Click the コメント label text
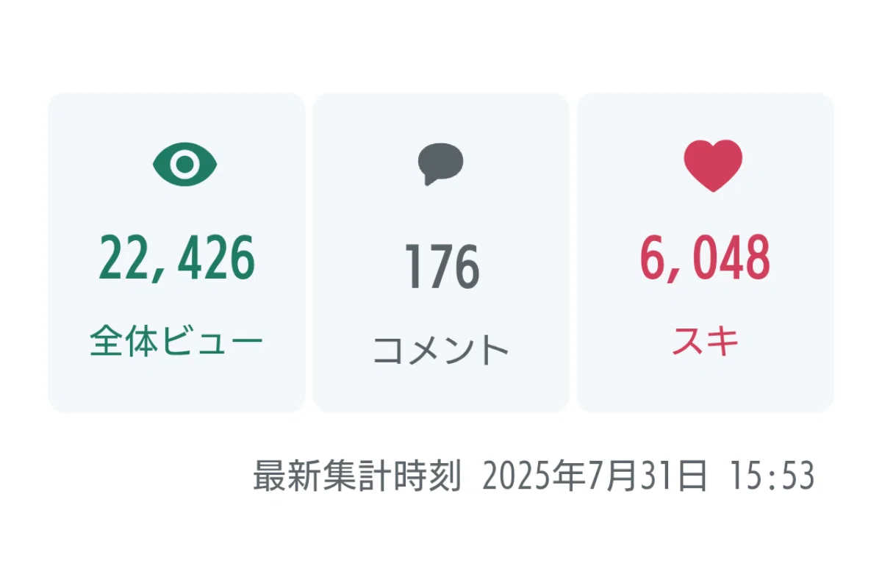882x588 pixels. [441, 350]
